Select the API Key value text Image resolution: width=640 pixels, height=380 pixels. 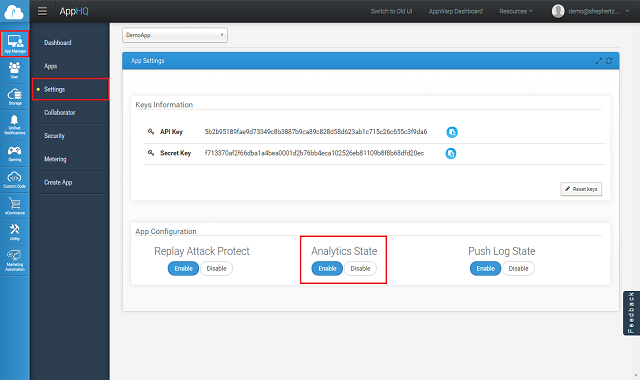pos(316,132)
